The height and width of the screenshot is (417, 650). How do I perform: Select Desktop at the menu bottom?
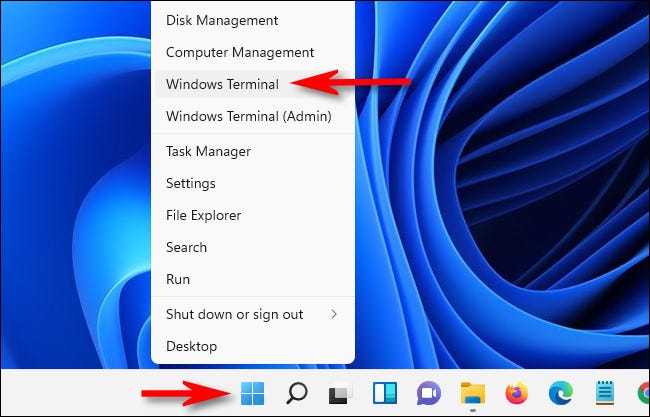191,346
